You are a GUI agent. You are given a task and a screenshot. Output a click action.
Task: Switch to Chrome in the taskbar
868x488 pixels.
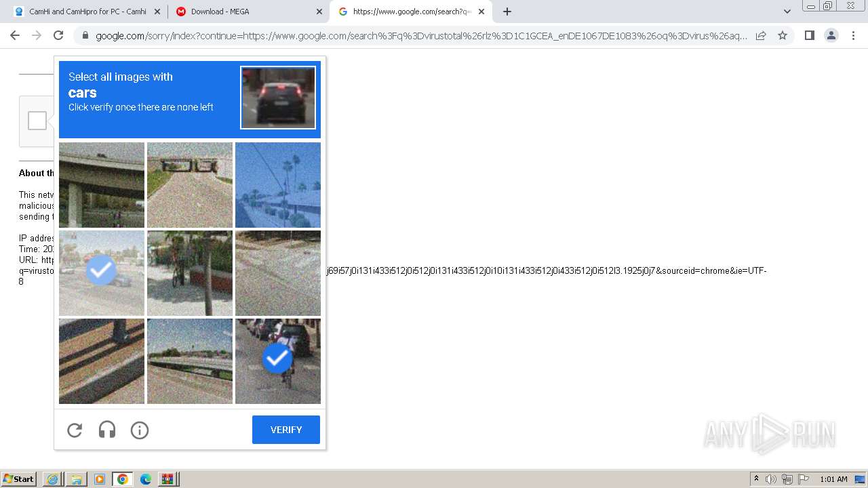click(x=122, y=479)
